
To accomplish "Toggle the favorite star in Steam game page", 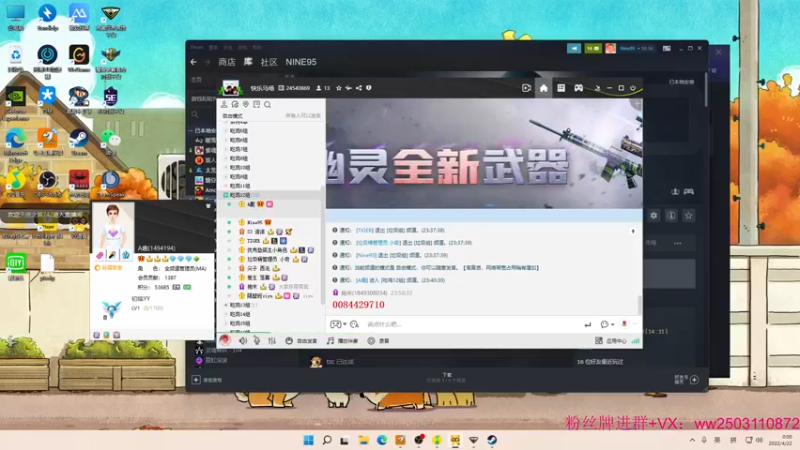I will [x=688, y=216].
